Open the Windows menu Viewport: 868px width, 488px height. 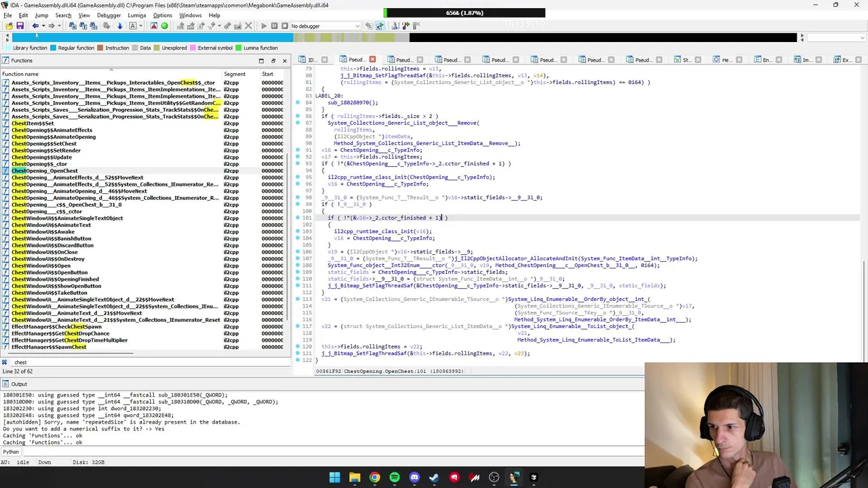click(191, 15)
